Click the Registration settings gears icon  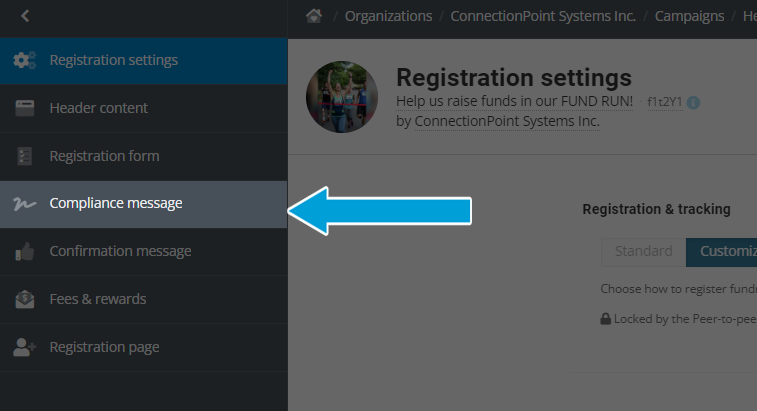point(25,60)
